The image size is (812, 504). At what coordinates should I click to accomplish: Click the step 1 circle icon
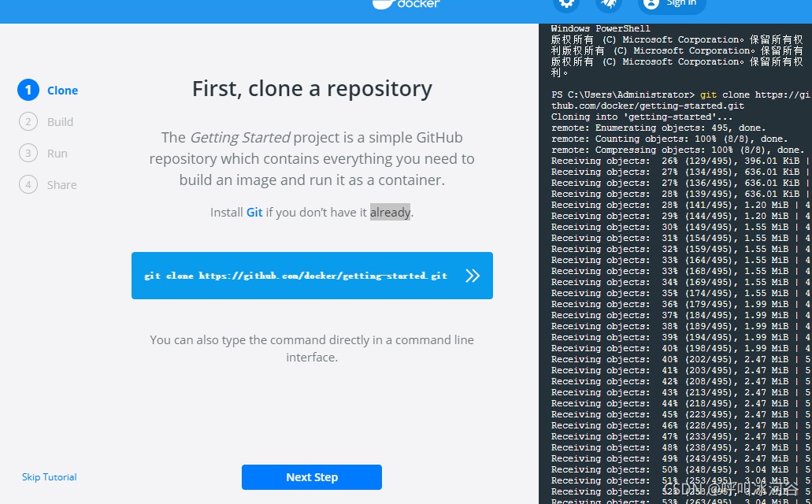[x=28, y=90]
